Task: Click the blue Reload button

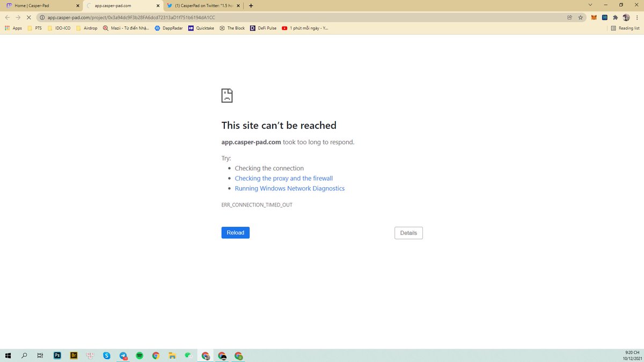Action: pos(235,233)
